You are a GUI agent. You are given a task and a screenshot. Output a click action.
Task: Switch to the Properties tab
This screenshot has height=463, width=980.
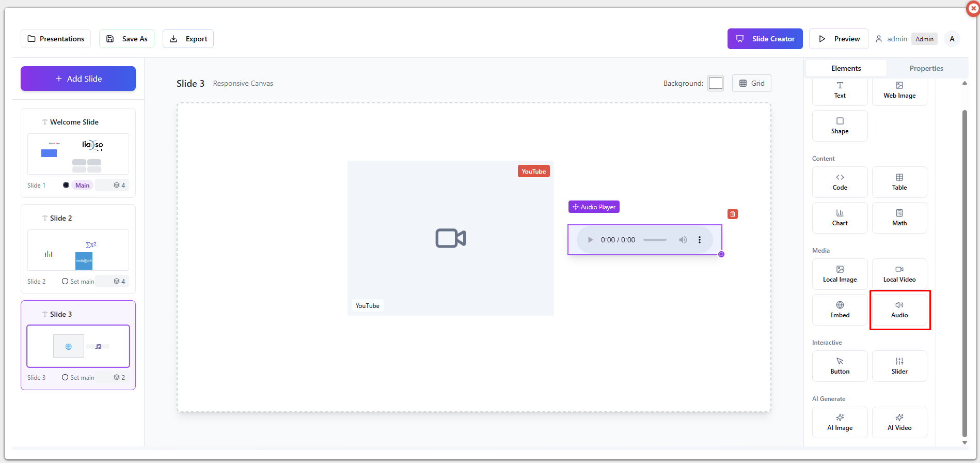coord(926,68)
